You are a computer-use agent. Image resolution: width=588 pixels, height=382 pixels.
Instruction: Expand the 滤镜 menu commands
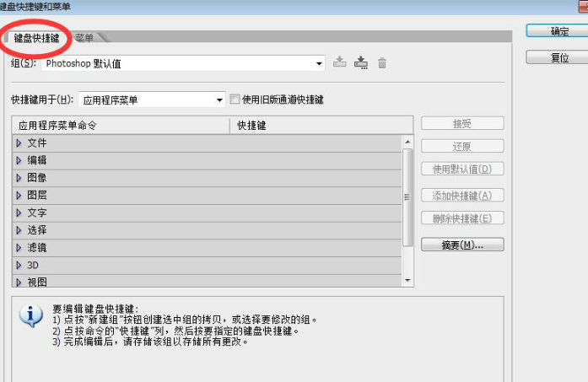[x=19, y=247]
